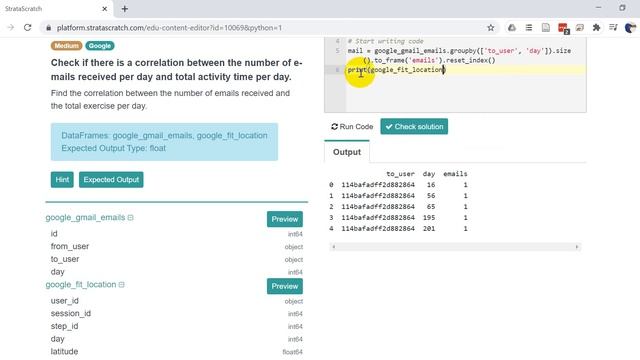
Task: Bookmark this page with the star icon
Action: (x=491, y=28)
